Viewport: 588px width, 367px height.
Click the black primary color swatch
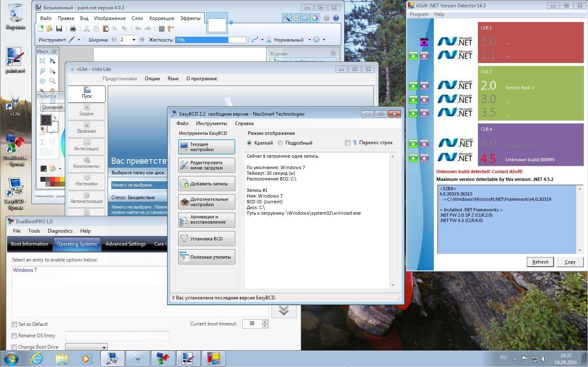tap(46, 120)
